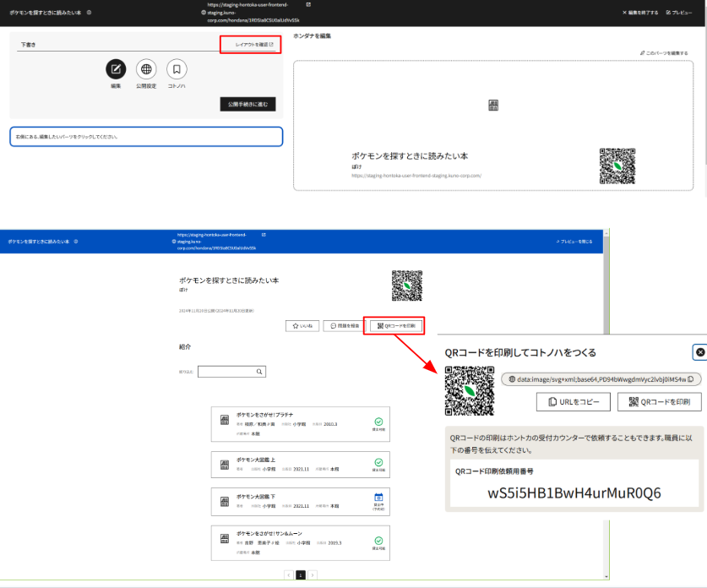The height and width of the screenshot is (588, 707).
Task: Click circle icon beside title in blue header
Action: pos(76,242)
